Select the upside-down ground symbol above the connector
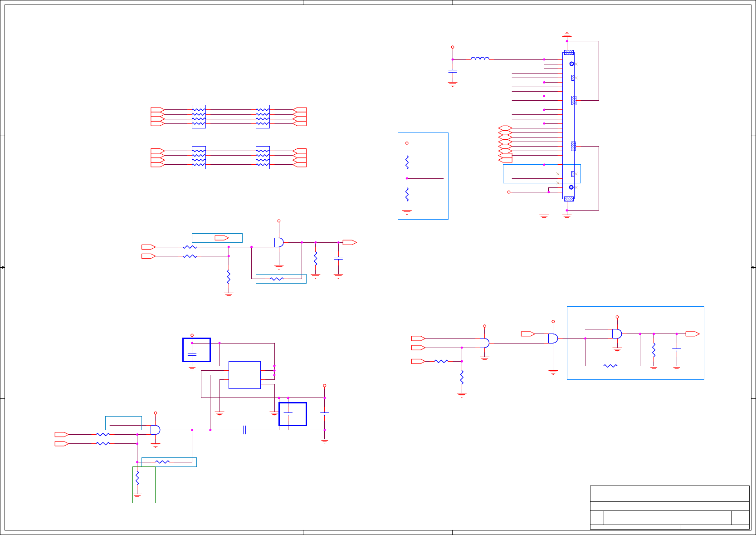Image resolution: width=756 pixels, height=535 pixels. tap(567, 35)
